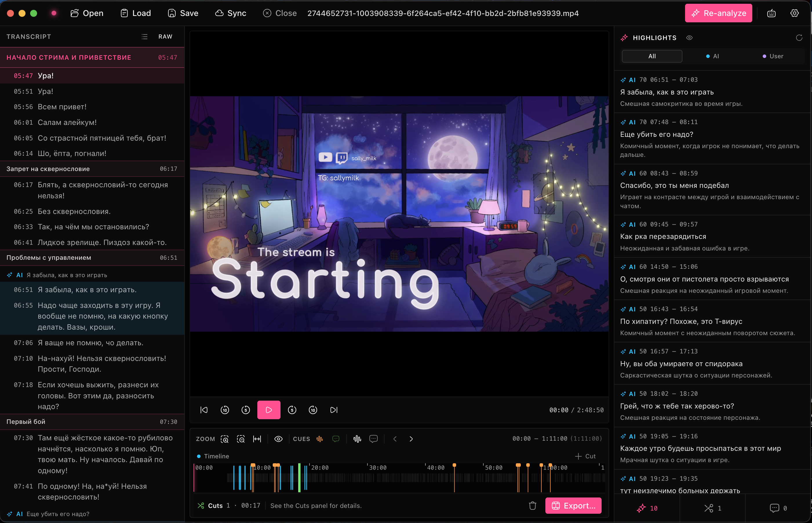Filter highlights by AI tab

(712, 56)
